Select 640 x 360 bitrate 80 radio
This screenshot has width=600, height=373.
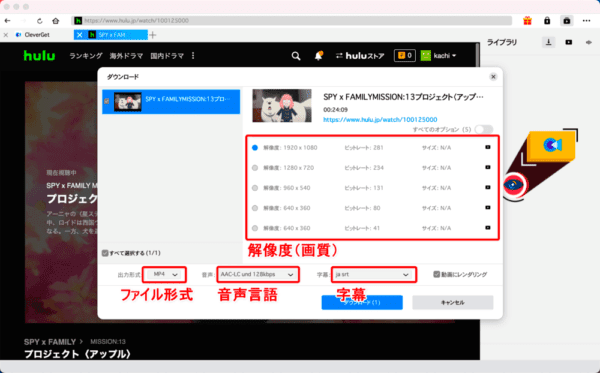coord(255,208)
